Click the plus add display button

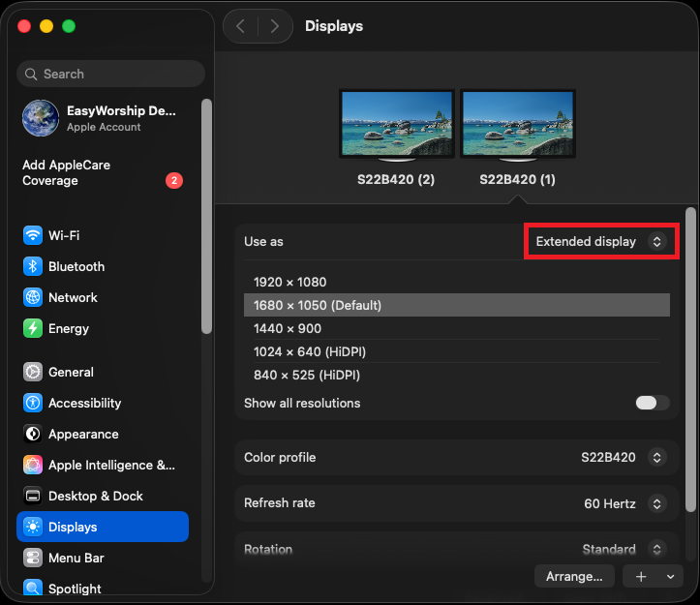click(641, 576)
